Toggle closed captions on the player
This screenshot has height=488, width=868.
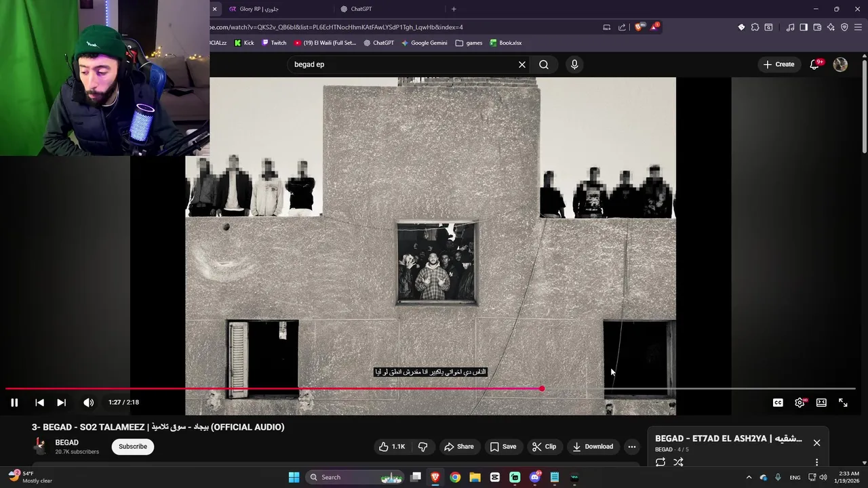[x=778, y=403]
